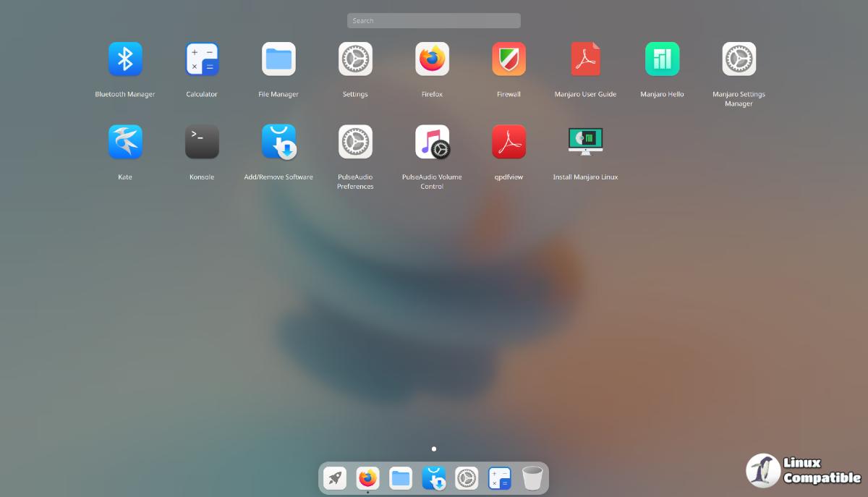Launch Manjaro Hello
The image size is (868, 497).
point(662,59)
